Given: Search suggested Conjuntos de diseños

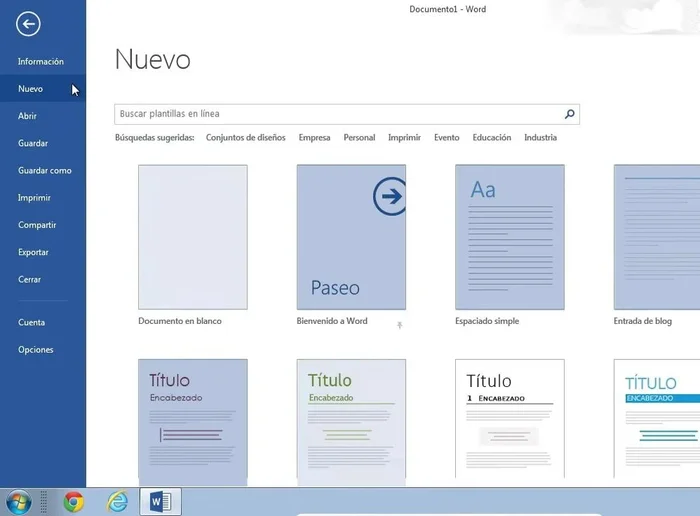Looking at the screenshot, I should 246,137.
